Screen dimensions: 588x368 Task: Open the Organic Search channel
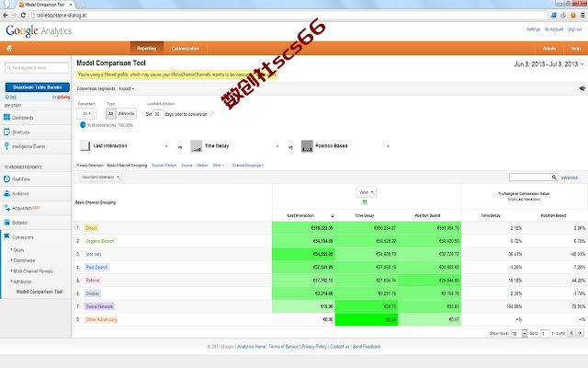pos(100,241)
